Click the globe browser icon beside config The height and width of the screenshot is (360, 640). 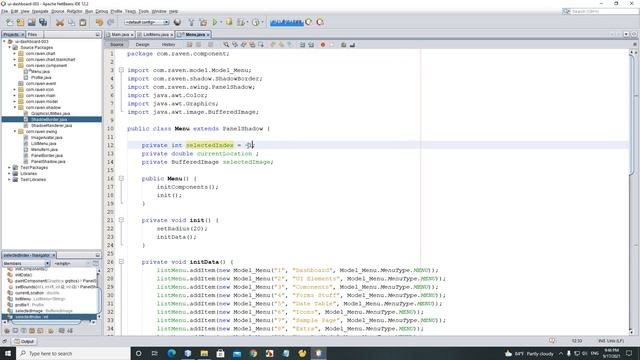(177, 22)
